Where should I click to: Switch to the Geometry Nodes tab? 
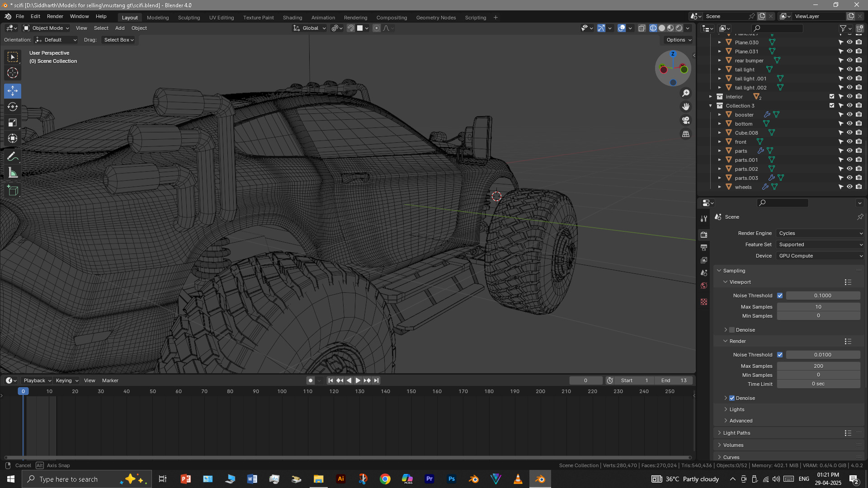[436, 18]
